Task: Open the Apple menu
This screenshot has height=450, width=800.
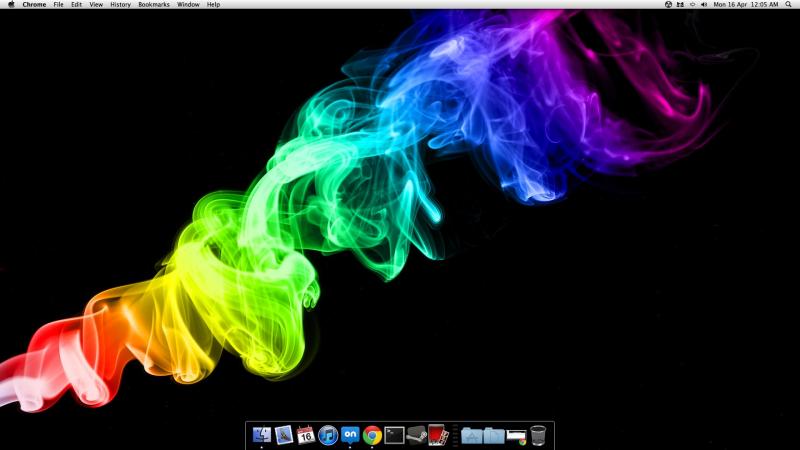Action: pyautogui.click(x=11, y=4)
